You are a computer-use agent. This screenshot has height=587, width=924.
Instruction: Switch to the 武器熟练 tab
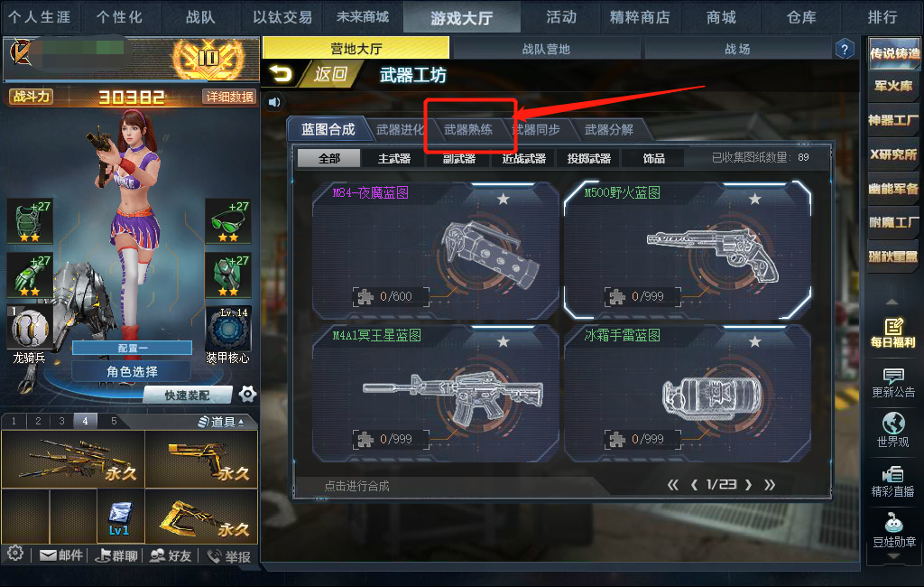pyautogui.click(x=468, y=130)
